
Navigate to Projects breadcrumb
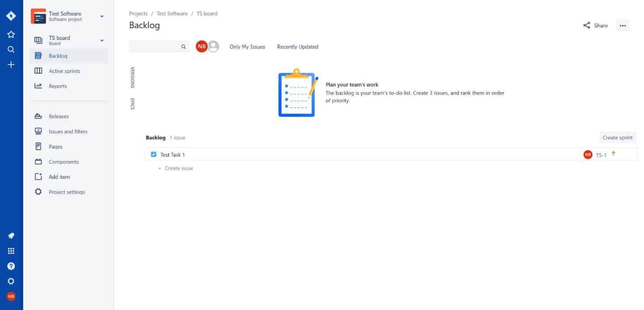click(x=138, y=13)
